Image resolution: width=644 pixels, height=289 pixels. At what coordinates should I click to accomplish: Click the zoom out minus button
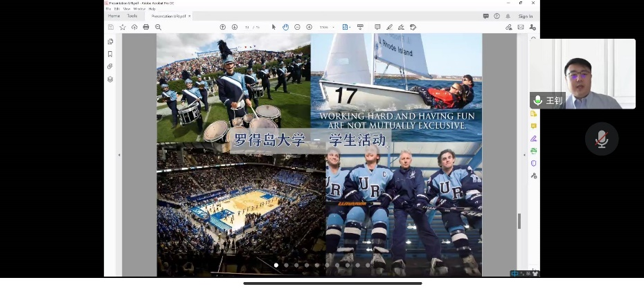298,27
